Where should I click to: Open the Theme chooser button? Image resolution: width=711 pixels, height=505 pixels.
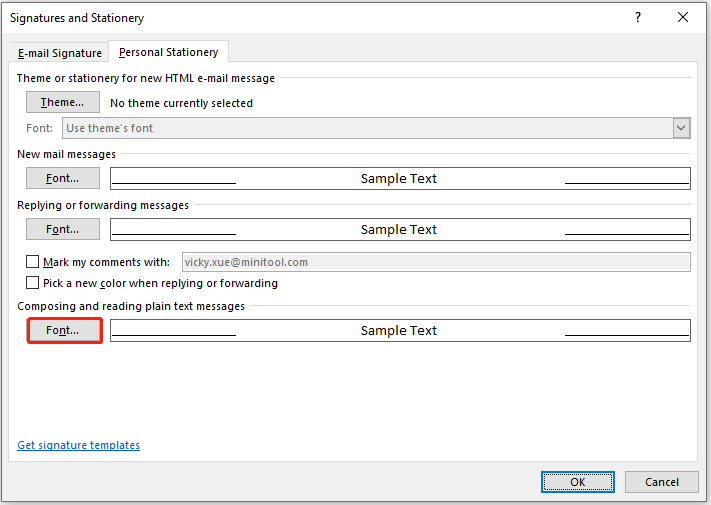(x=63, y=103)
